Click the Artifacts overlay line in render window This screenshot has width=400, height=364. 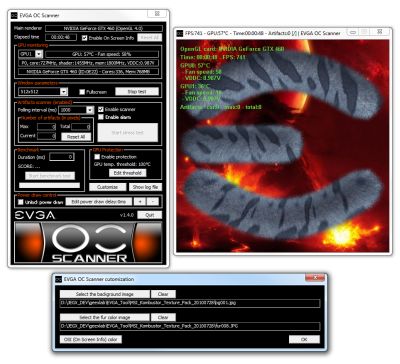221,107
